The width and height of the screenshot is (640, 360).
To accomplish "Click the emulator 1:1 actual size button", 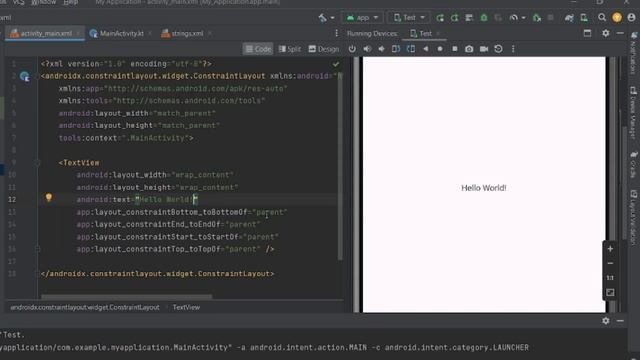I will (610, 278).
